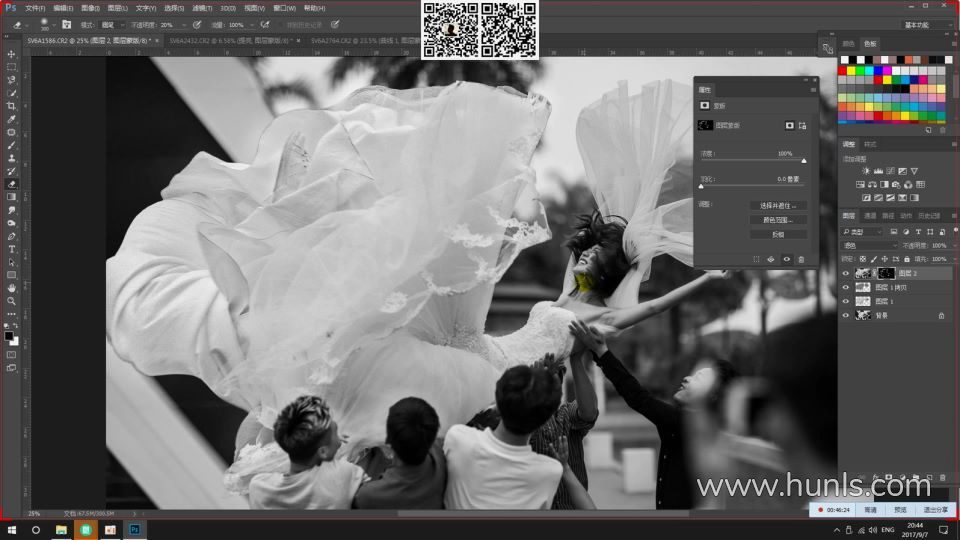Select the Zoom tool
Screen dimensions: 960x540
(x=12, y=301)
